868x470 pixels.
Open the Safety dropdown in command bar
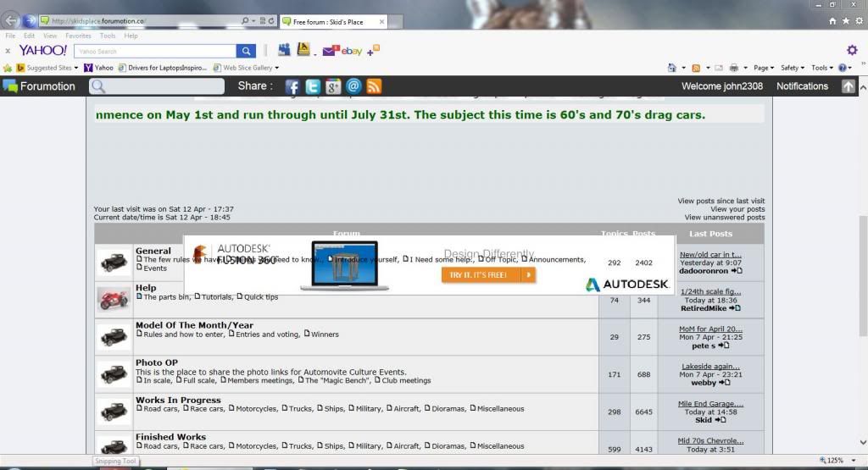click(x=793, y=68)
